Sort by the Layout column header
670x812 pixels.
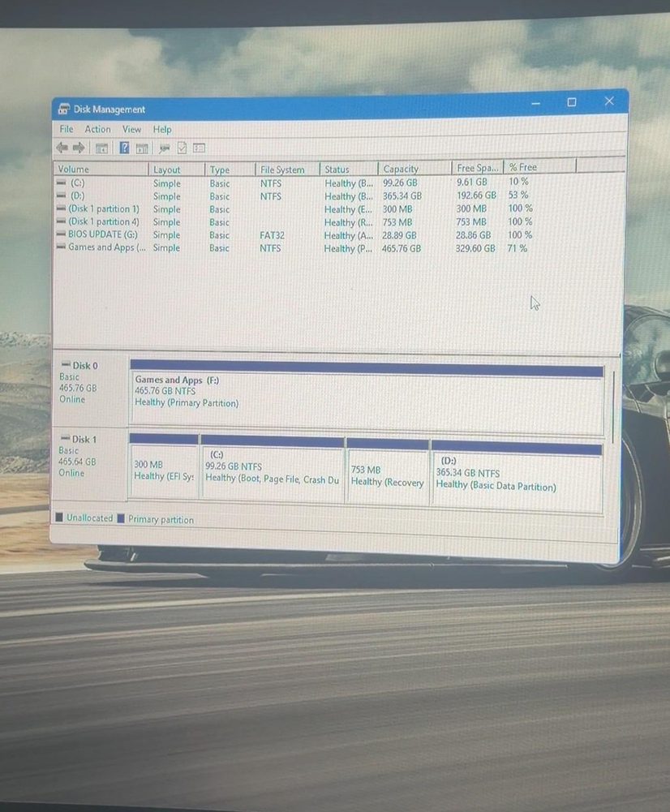[x=177, y=170]
